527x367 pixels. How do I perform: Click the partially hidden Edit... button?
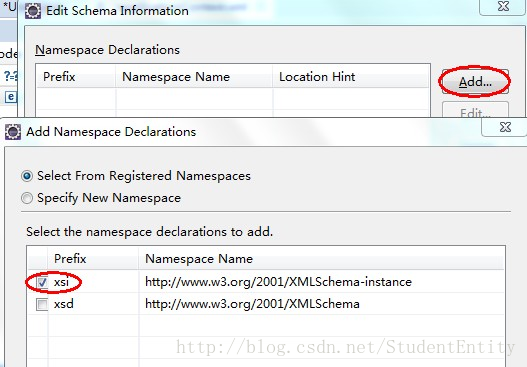475,110
